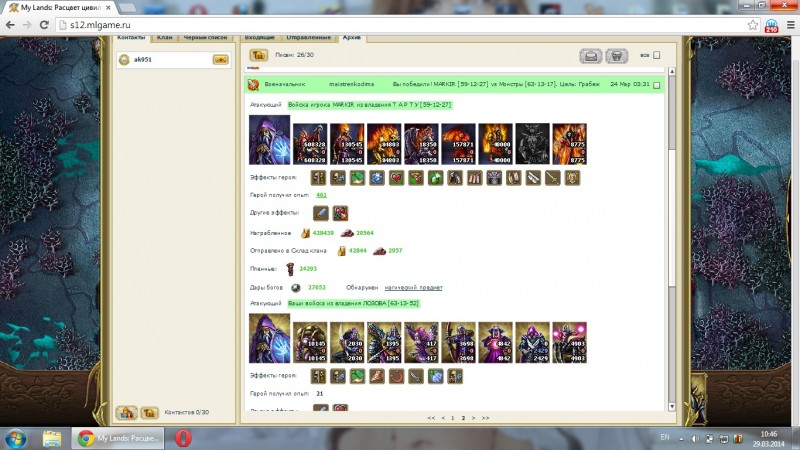Click the trash basket delete button
800x450 pixels.
(x=616, y=56)
